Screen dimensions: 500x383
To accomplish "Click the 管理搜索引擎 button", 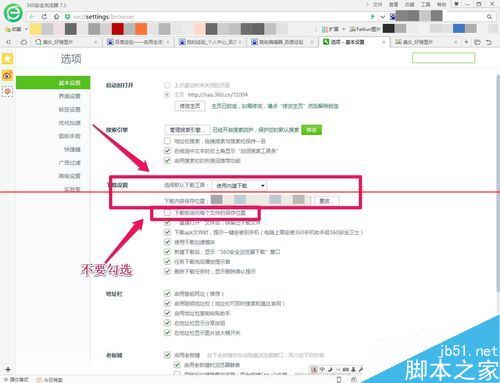I will (187, 130).
